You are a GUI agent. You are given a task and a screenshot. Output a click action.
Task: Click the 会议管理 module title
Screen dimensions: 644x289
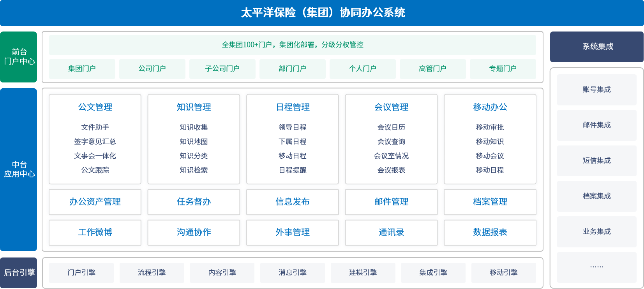pos(391,107)
